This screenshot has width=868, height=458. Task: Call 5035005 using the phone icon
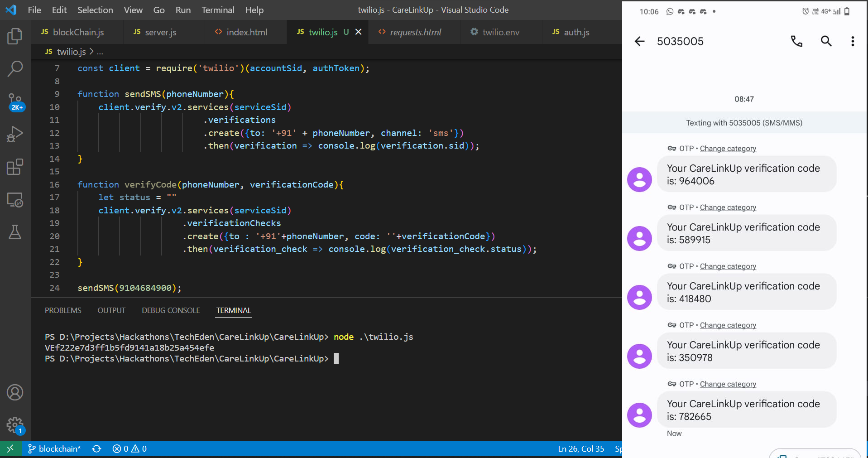coord(796,41)
